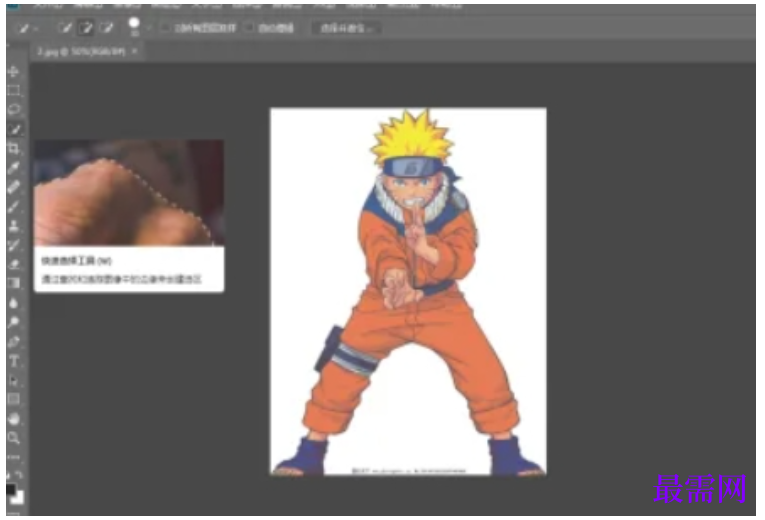Viewport: 765px width, 520px height.
Task: Select the Gradient tool
Action: point(14,283)
